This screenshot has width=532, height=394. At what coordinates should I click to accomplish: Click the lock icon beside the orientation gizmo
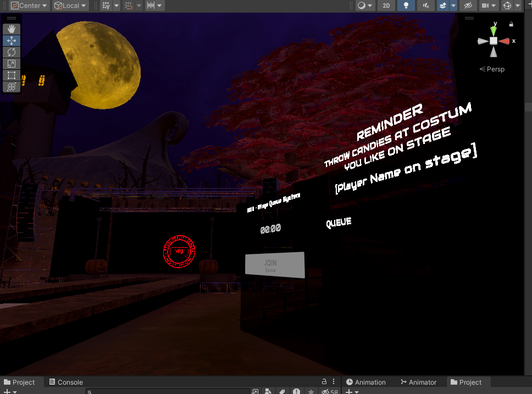coord(511,24)
